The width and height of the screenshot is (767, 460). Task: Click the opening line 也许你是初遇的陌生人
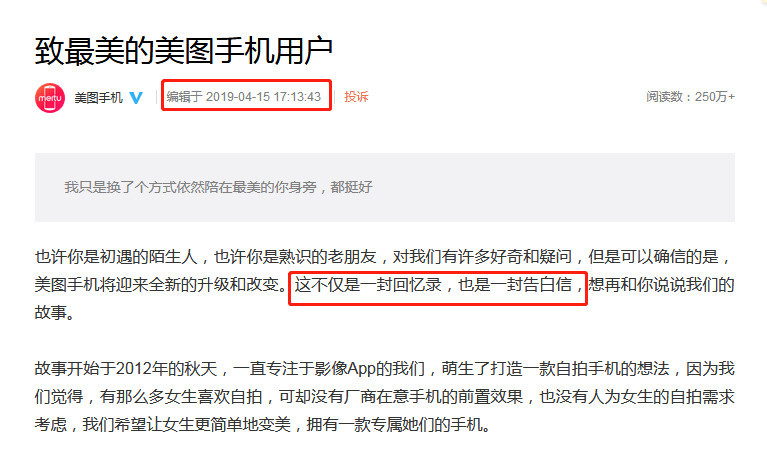click(x=116, y=256)
